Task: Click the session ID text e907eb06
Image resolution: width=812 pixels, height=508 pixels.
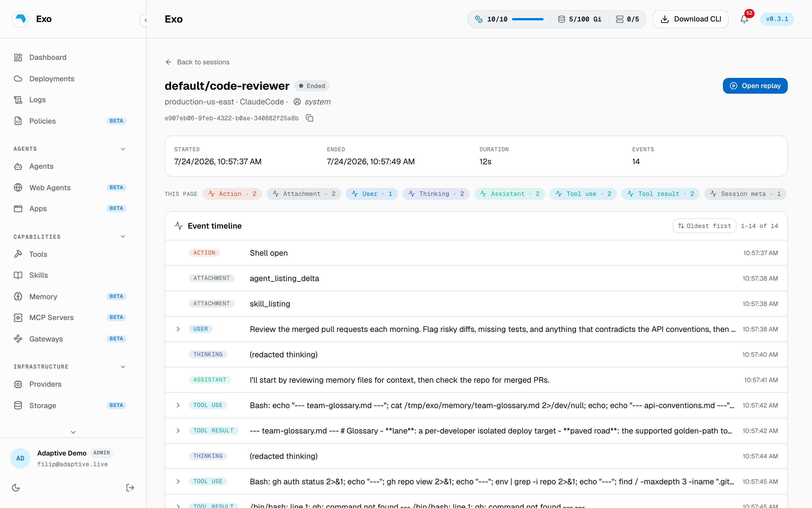Action: (x=231, y=118)
